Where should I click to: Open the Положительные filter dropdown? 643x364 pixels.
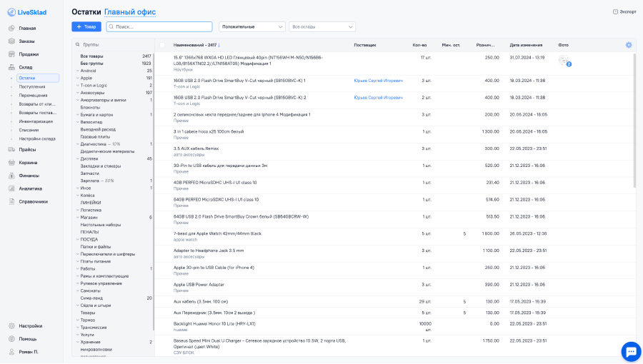coord(252,26)
